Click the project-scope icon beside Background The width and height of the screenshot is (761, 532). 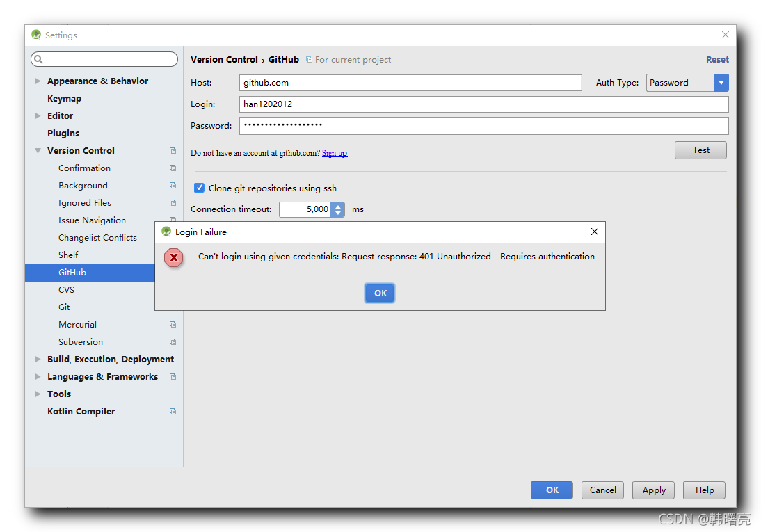click(x=173, y=186)
